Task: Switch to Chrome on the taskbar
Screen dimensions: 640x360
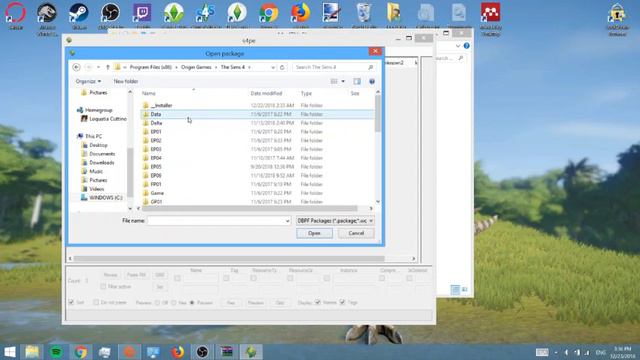Action: tap(80, 352)
